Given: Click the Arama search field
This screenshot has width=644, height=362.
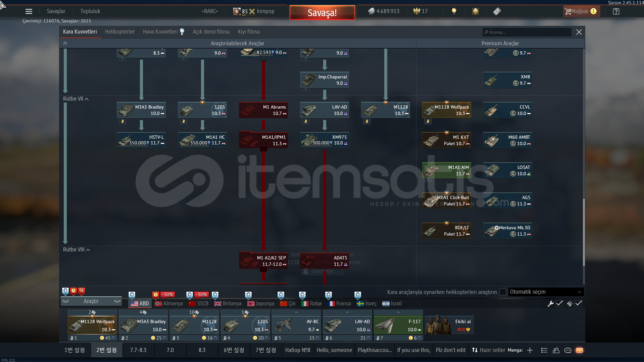Looking at the screenshot, I should coord(527,32).
